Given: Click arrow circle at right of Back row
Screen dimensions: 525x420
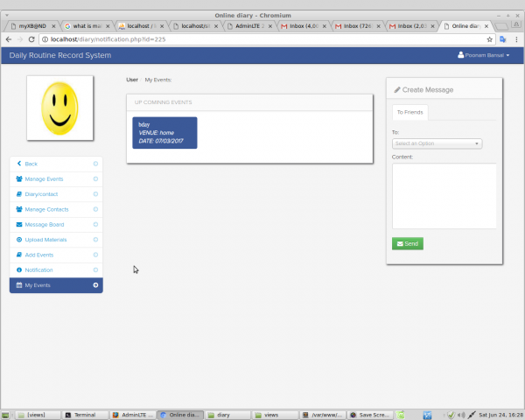Looking at the screenshot, I should click(95, 164).
